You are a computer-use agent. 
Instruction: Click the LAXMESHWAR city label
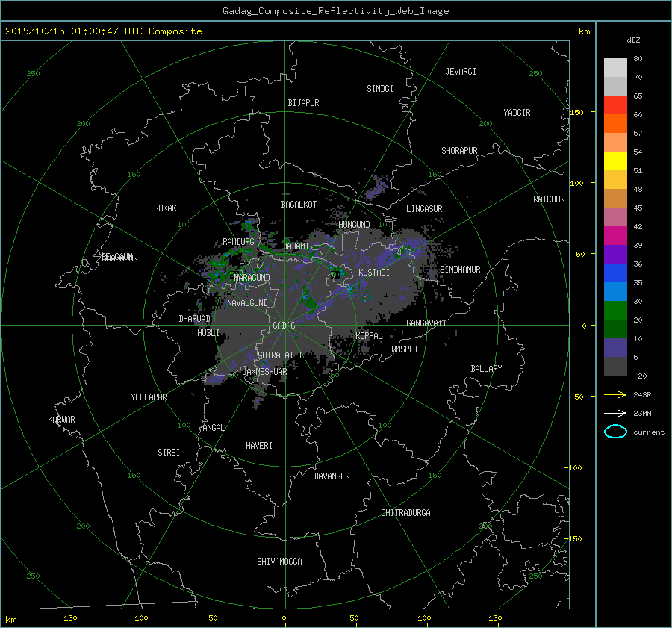(264, 372)
